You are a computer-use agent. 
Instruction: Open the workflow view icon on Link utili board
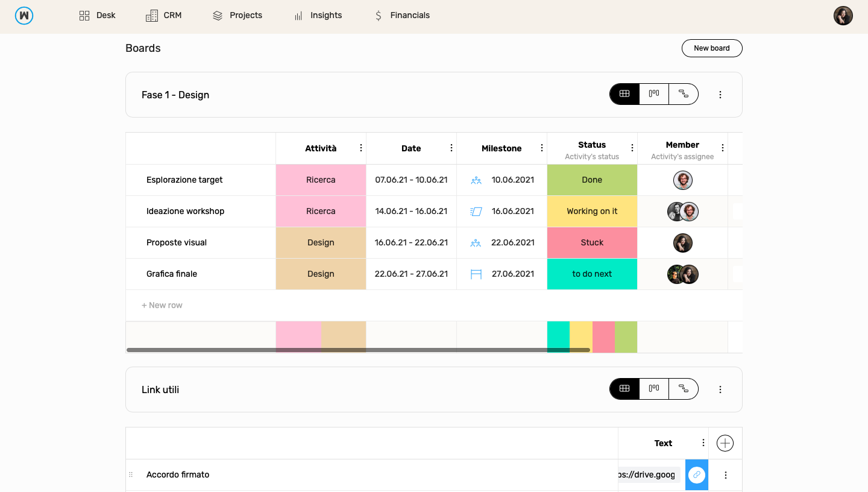point(683,389)
